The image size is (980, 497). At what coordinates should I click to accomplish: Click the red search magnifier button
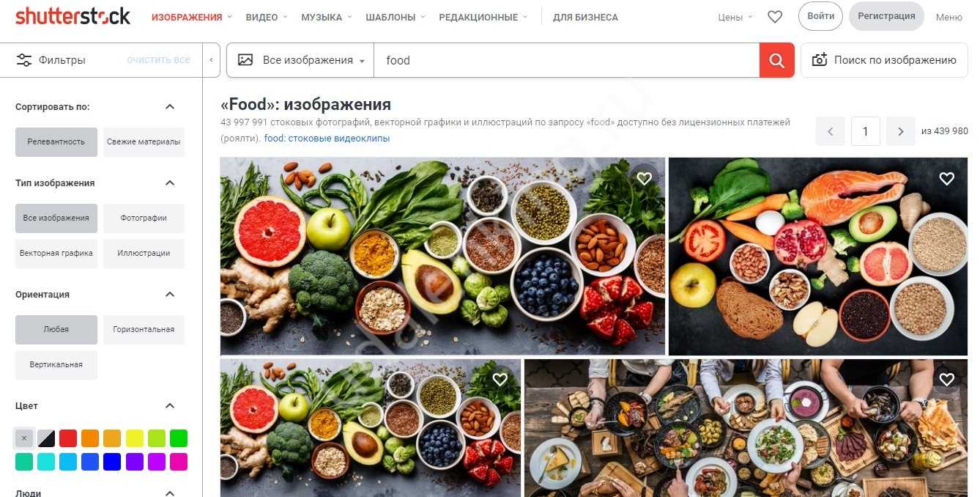click(x=776, y=60)
